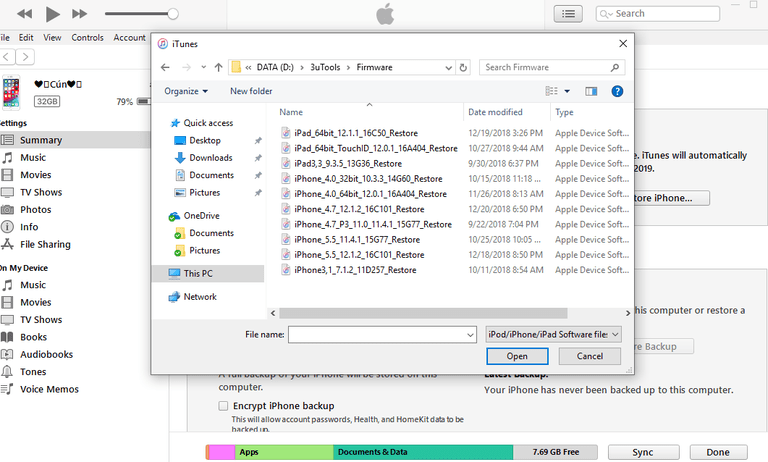Select Desktop in Quick access
This screenshot has height=462, width=768.
[205, 141]
